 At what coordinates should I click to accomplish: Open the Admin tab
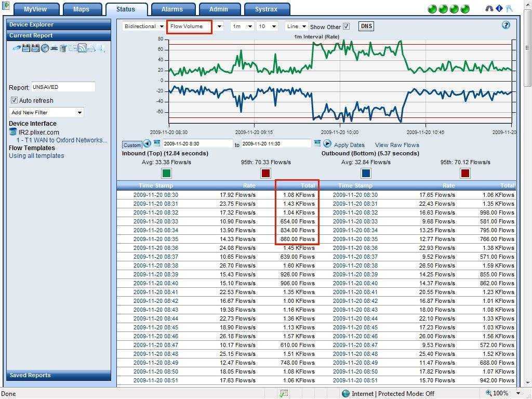(x=219, y=9)
